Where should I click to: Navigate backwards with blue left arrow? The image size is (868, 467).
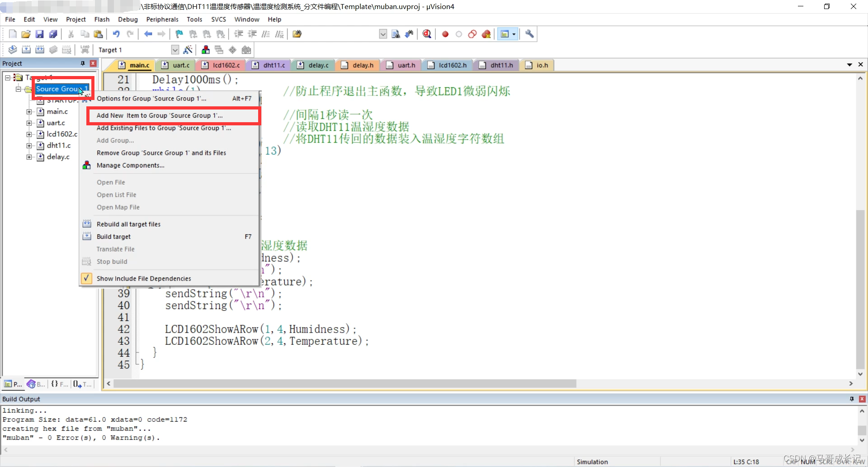click(148, 34)
